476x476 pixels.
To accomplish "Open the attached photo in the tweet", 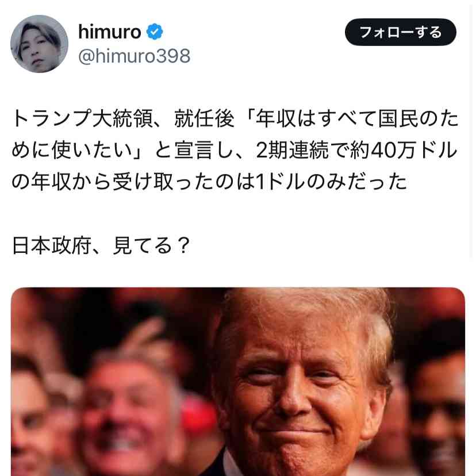I will tap(238, 382).
